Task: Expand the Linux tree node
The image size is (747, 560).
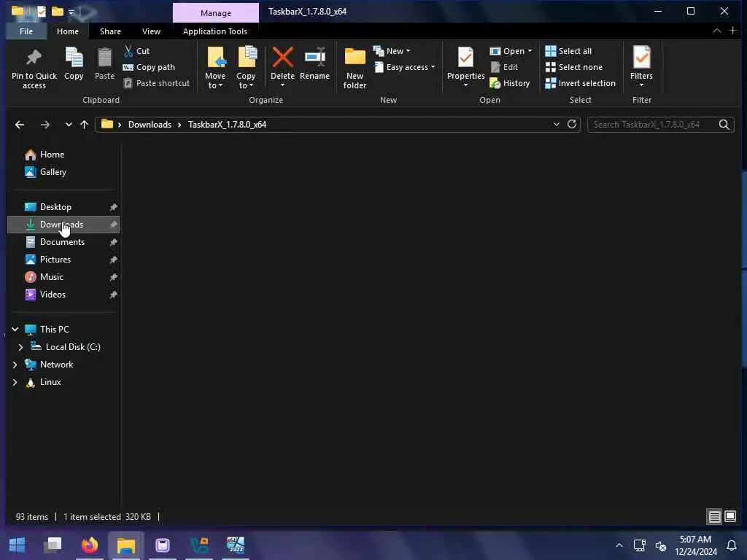Action: [x=15, y=382]
